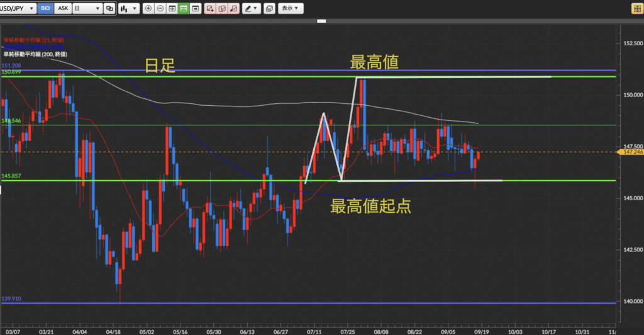Open the 日 timeframe dropdown
This screenshot has height=335, width=644.
point(87,8)
